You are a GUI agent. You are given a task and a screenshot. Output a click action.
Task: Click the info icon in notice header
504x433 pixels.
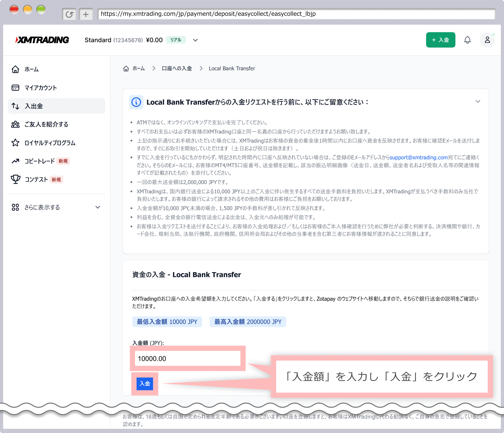tap(136, 102)
